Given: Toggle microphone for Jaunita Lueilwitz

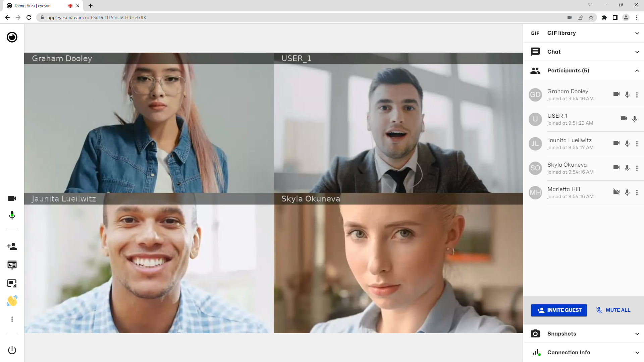Looking at the screenshot, I should click(628, 143).
